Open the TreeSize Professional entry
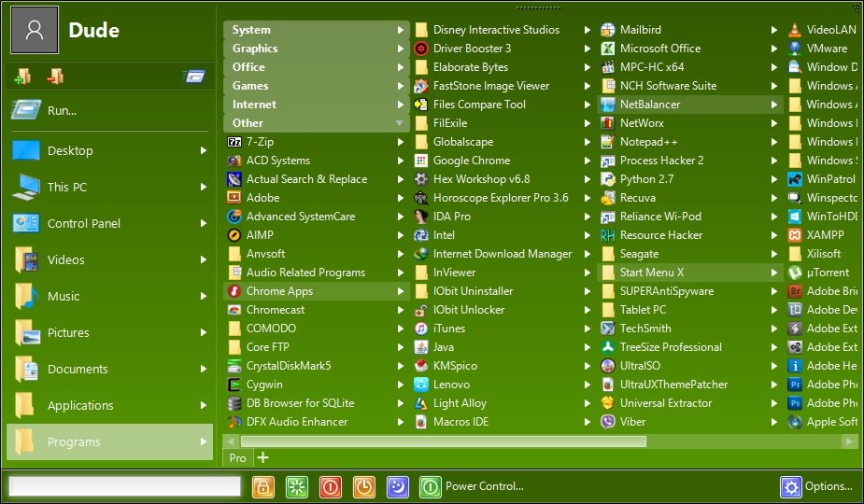Image resolution: width=864 pixels, height=504 pixels. click(x=690, y=347)
